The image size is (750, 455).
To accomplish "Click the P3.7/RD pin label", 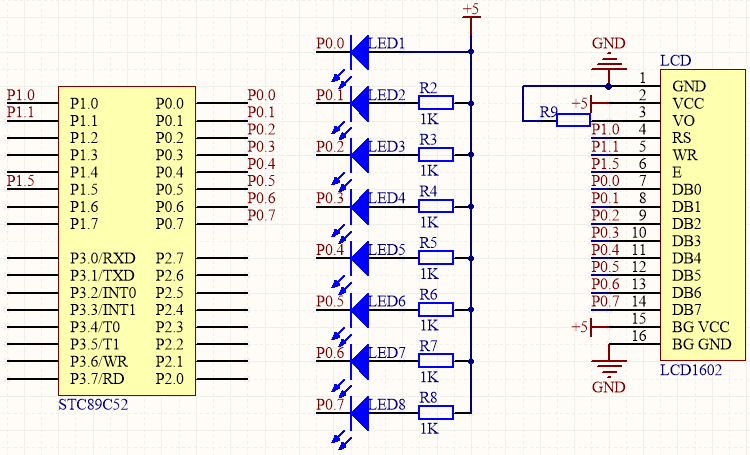I will click(x=97, y=378).
